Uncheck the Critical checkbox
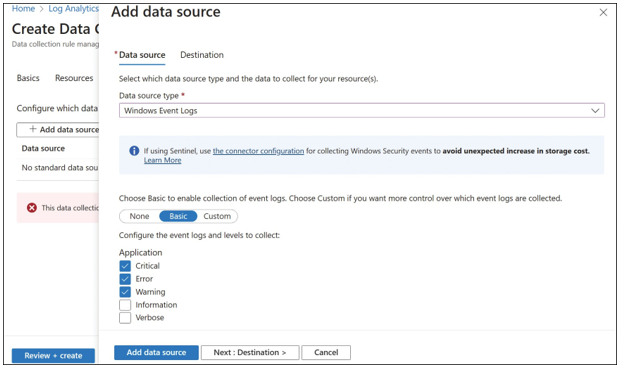This screenshot has width=620, height=369. (x=125, y=266)
